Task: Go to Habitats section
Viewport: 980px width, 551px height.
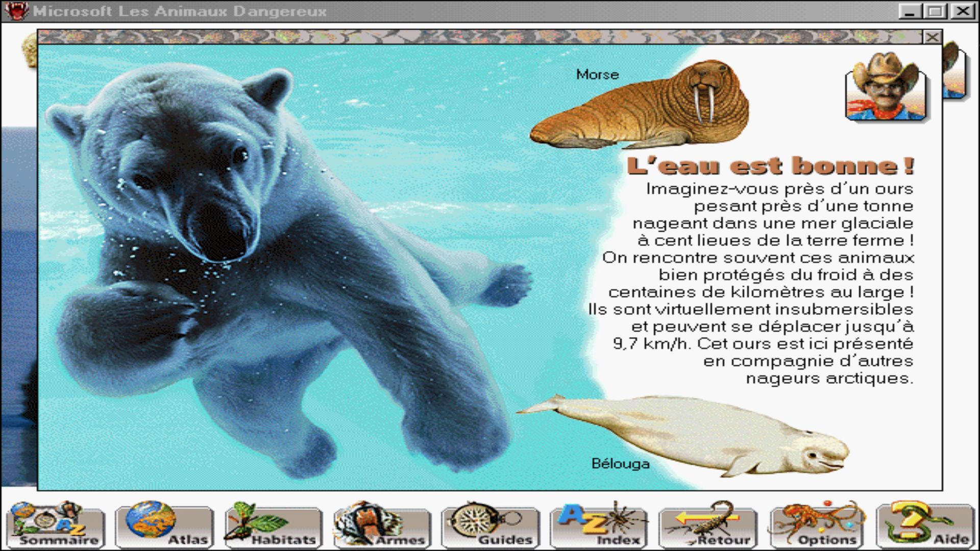Action: 273,525
